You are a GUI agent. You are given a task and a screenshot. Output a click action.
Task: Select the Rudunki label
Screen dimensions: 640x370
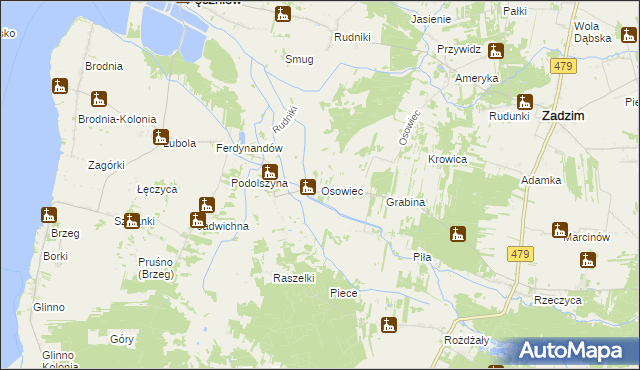(509, 116)
